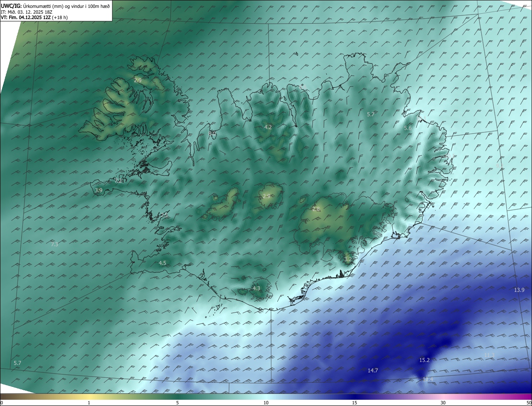The height and width of the screenshot is (406, 532).
Task: Click the 5.7 value over northeast Iceland
Action: 371,114
